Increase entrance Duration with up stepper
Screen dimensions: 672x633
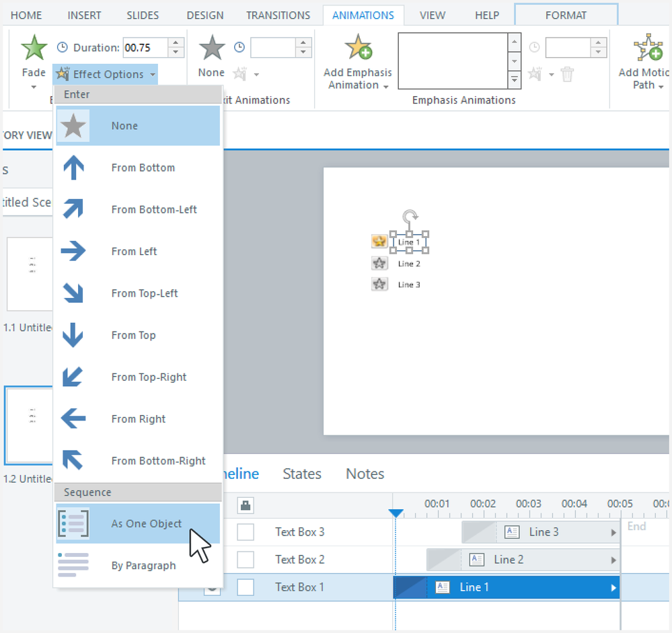point(176,42)
